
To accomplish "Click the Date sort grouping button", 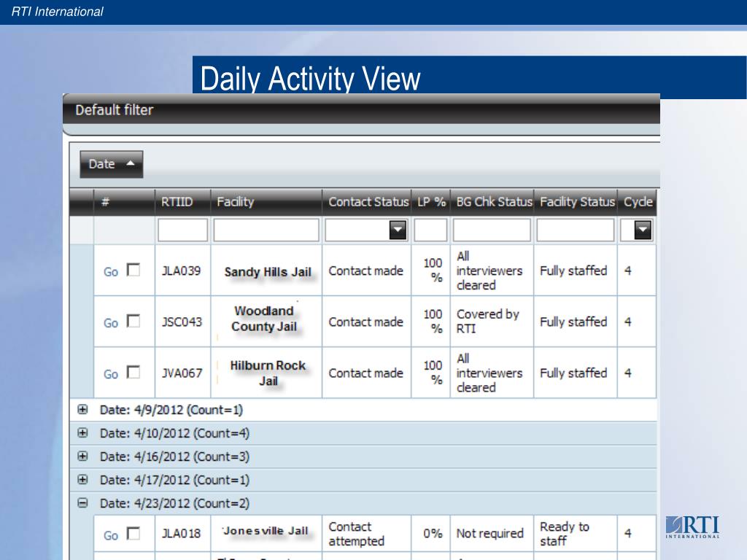I will tap(111, 164).
